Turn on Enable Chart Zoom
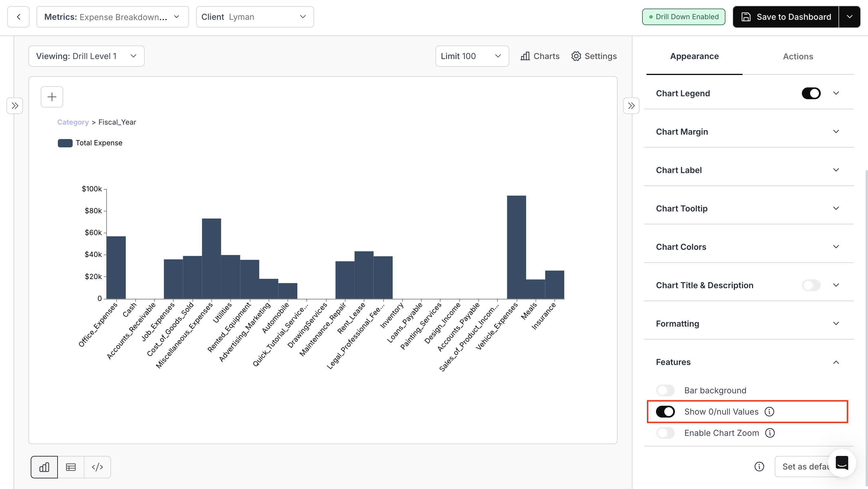Screen dimensions: 868x489 (665, 433)
